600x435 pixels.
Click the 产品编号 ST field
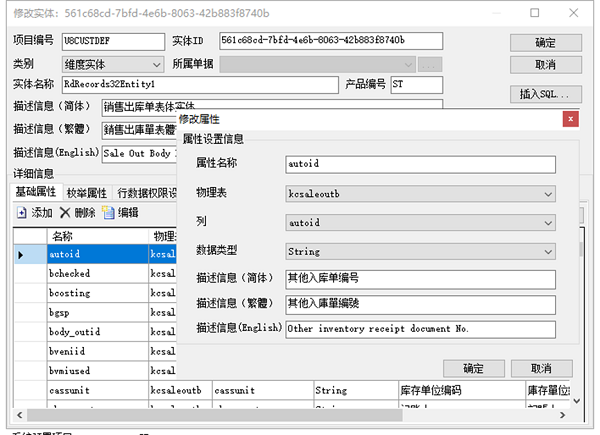(x=417, y=85)
